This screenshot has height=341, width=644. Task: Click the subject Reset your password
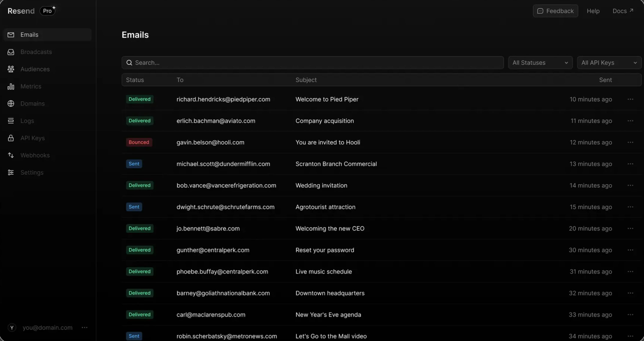click(325, 250)
